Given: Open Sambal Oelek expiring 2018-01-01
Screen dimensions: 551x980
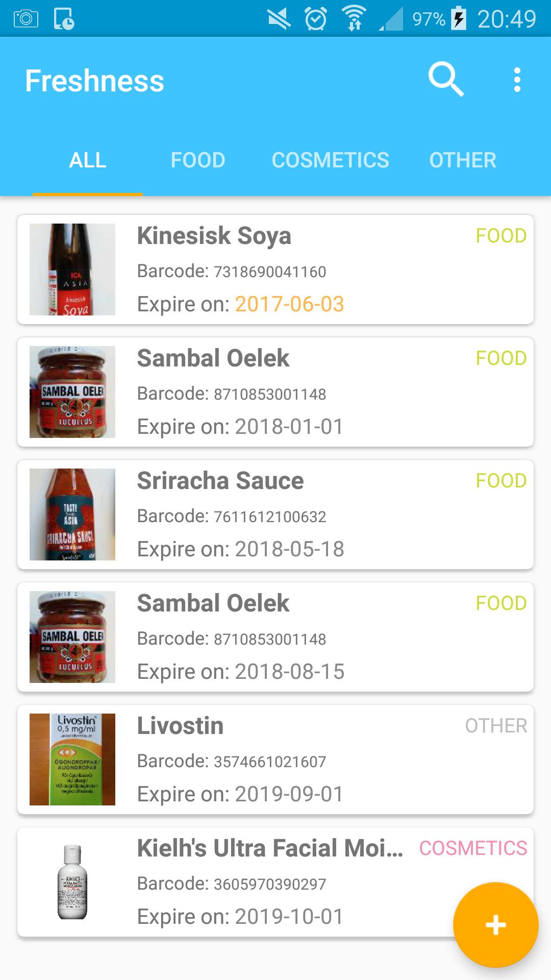Looking at the screenshot, I should 275,392.
